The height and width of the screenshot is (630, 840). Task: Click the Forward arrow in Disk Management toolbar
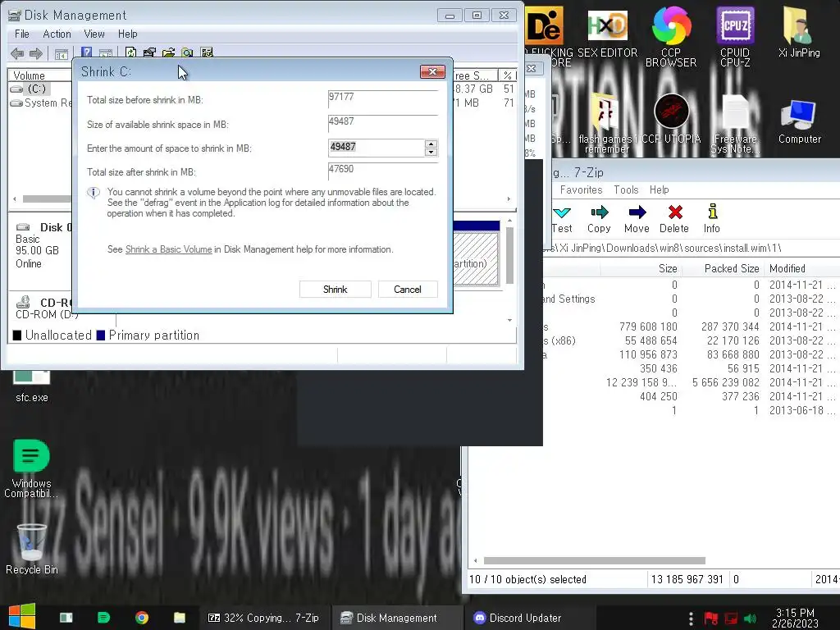pyautogui.click(x=36, y=53)
